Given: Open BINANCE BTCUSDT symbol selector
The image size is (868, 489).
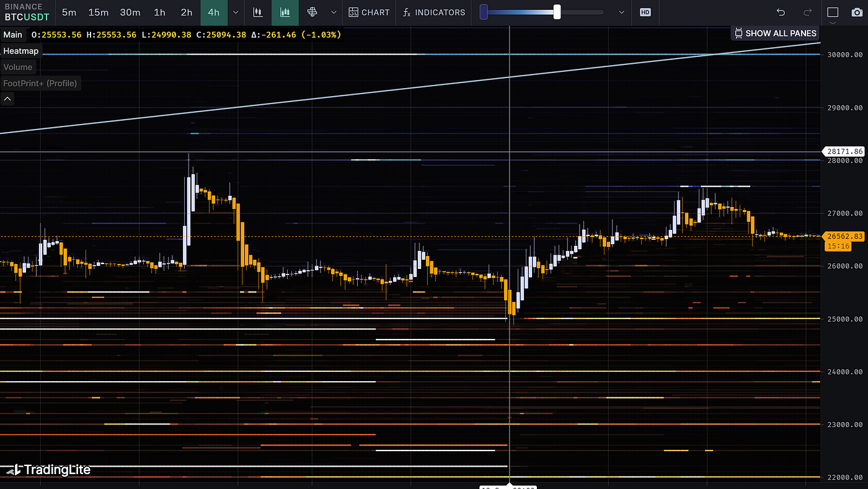Looking at the screenshot, I should [27, 12].
